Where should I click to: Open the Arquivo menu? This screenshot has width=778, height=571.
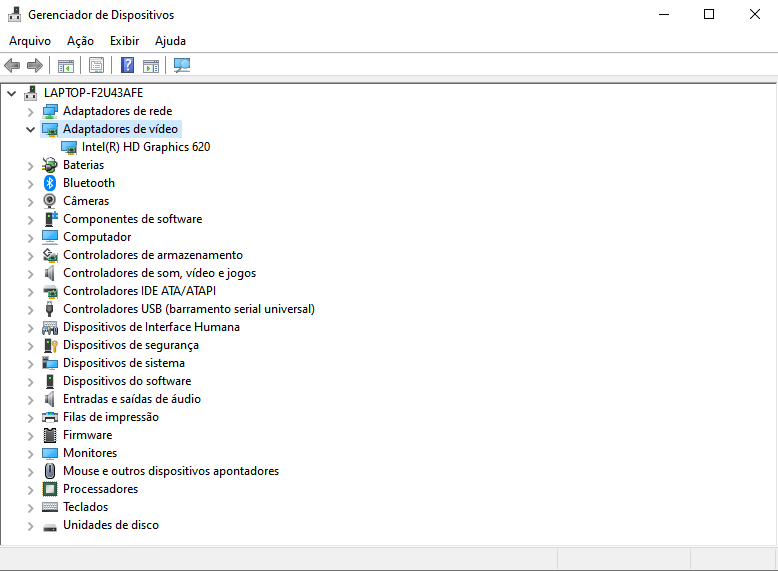30,41
